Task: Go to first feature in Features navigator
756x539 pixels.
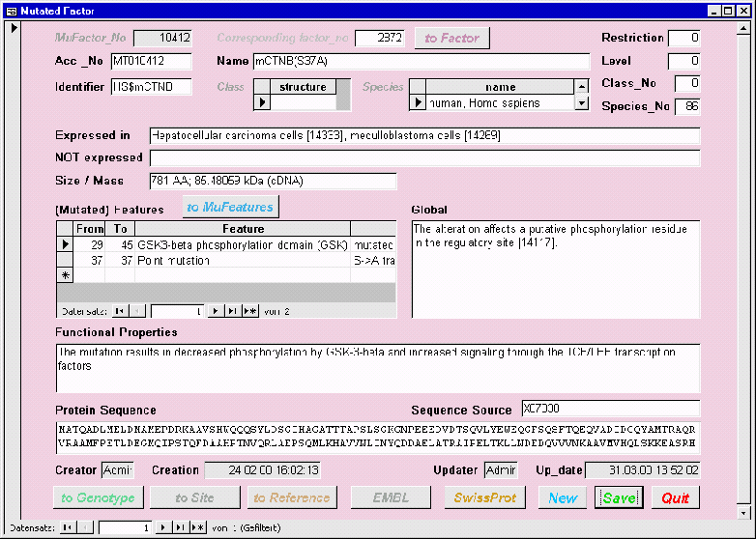Action: coord(120,311)
